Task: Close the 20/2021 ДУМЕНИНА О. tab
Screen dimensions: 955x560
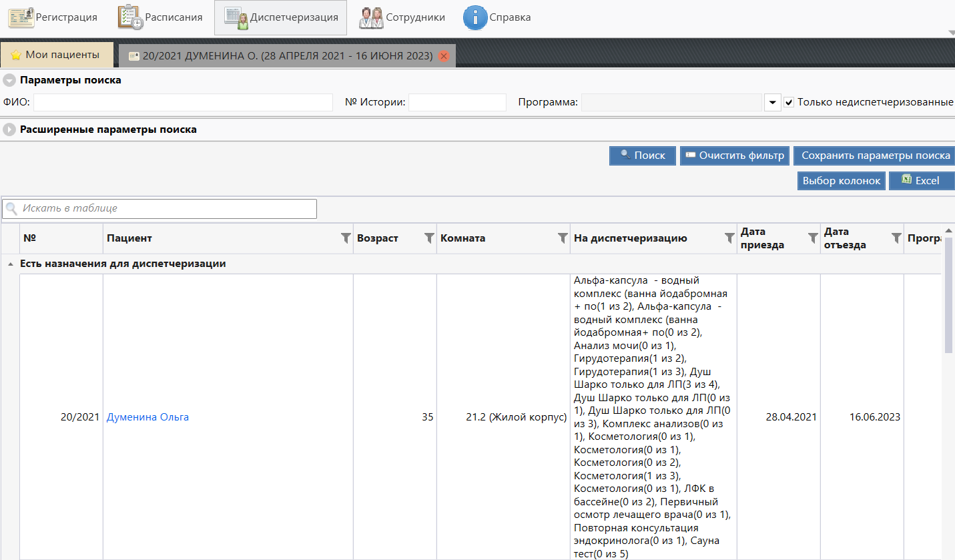Action: click(444, 56)
